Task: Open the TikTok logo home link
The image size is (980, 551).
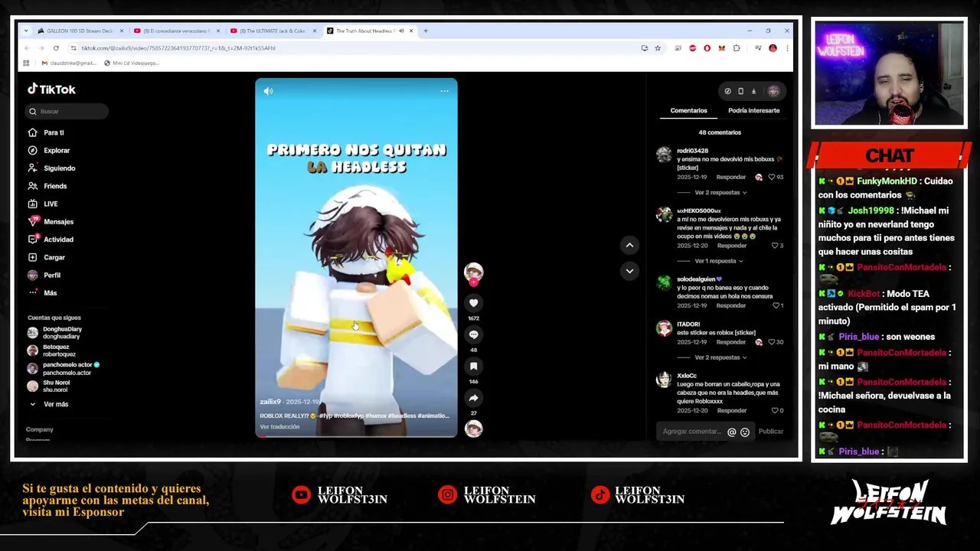Action: pyautogui.click(x=51, y=90)
